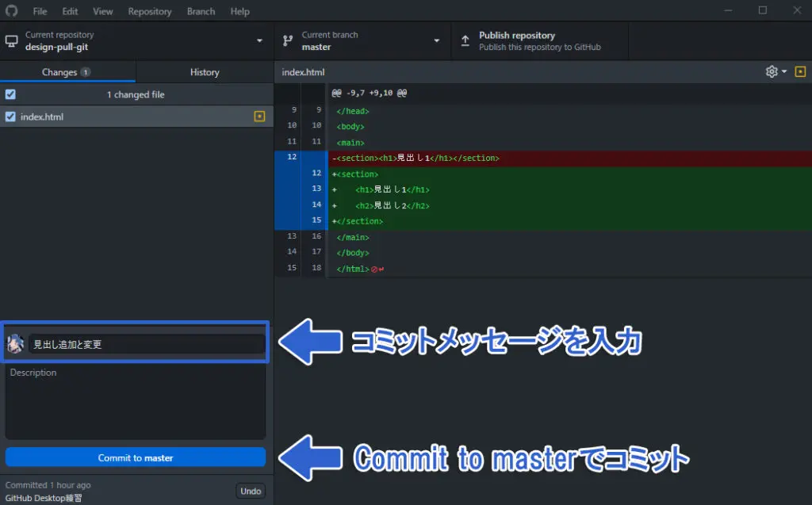This screenshot has height=505, width=812.
Task: Click the modified status icon beside index.html
Action: pos(259,117)
